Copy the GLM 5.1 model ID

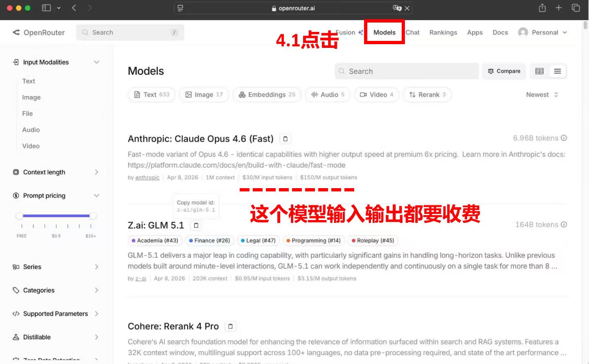click(196, 225)
